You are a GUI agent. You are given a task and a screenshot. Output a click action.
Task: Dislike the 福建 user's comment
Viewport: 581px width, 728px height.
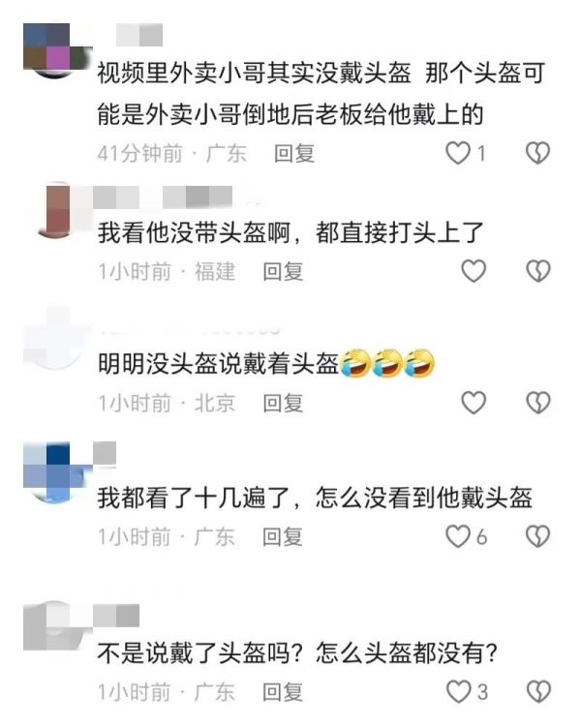point(538,271)
